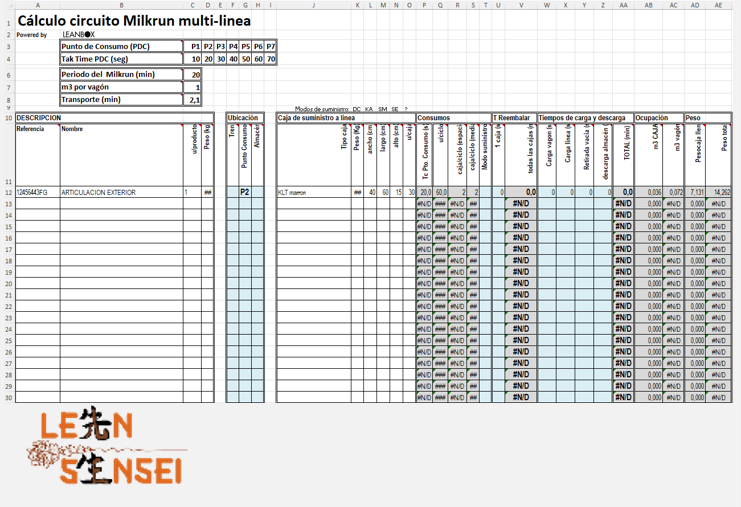Select row 12 header
The image size is (741, 507).
pyautogui.click(x=7, y=192)
